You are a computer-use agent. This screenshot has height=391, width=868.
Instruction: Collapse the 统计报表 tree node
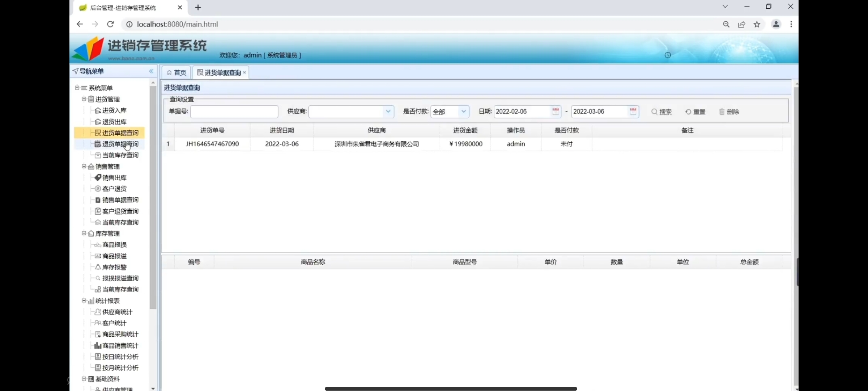click(84, 300)
